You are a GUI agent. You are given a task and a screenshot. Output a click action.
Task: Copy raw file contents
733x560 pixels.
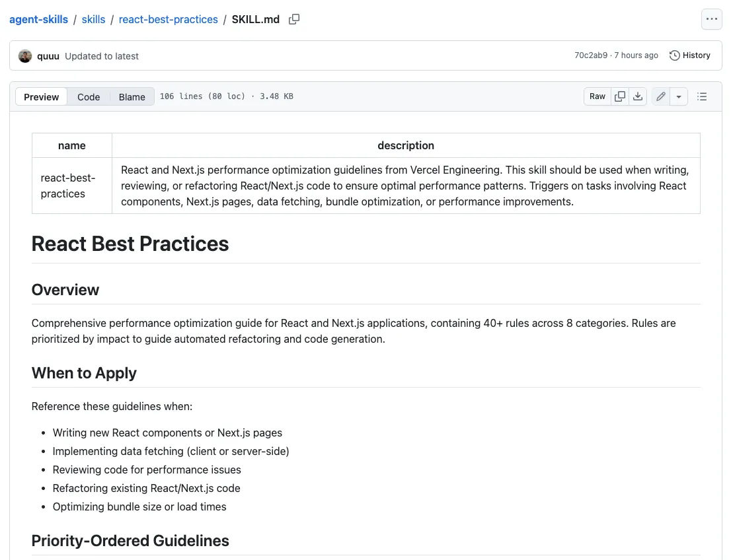pos(620,96)
